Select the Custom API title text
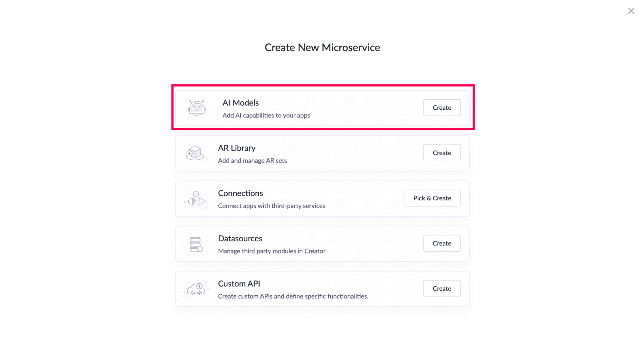Screen dimensions: 644x341 [x=239, y=284]
